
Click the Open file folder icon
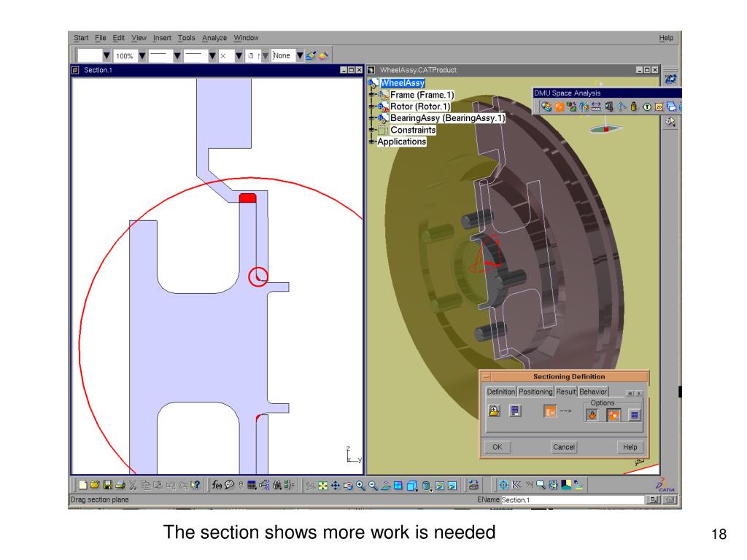coord(95,485)
